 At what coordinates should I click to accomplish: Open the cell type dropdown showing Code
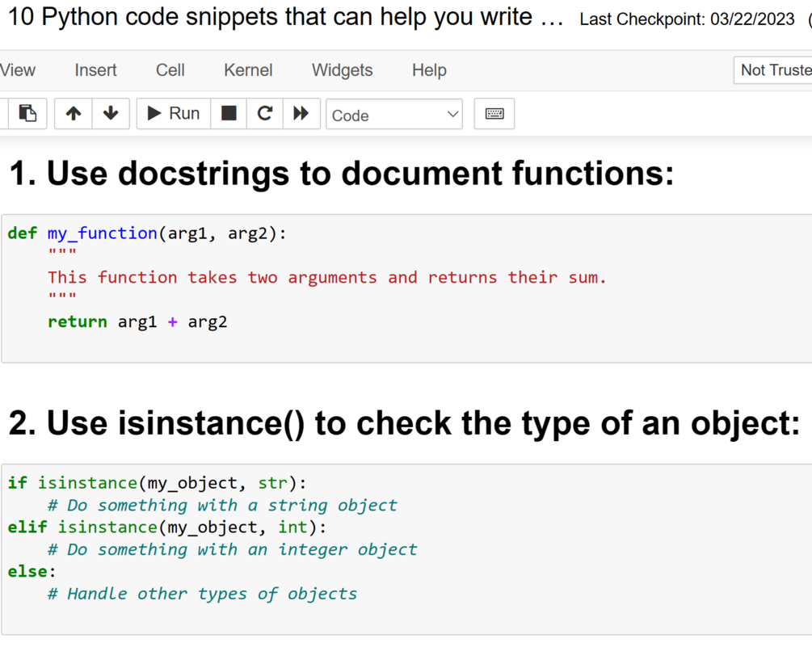click(x=394, y=115)
